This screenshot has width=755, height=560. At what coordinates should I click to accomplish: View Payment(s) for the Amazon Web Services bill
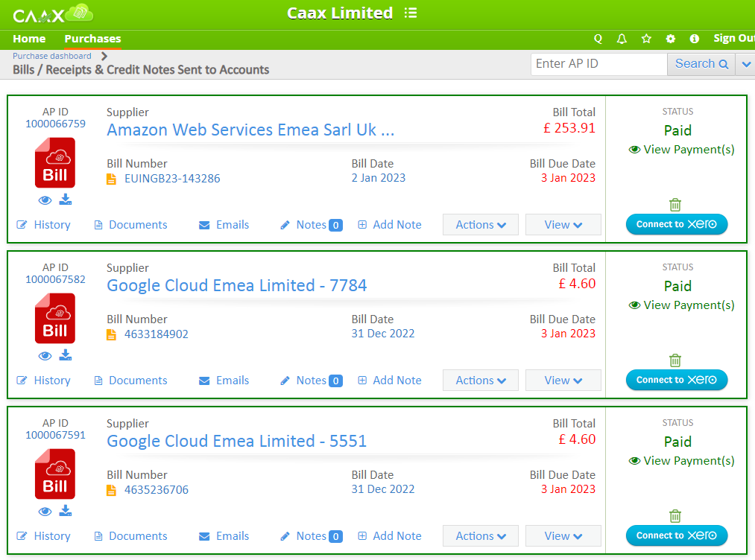681,150
